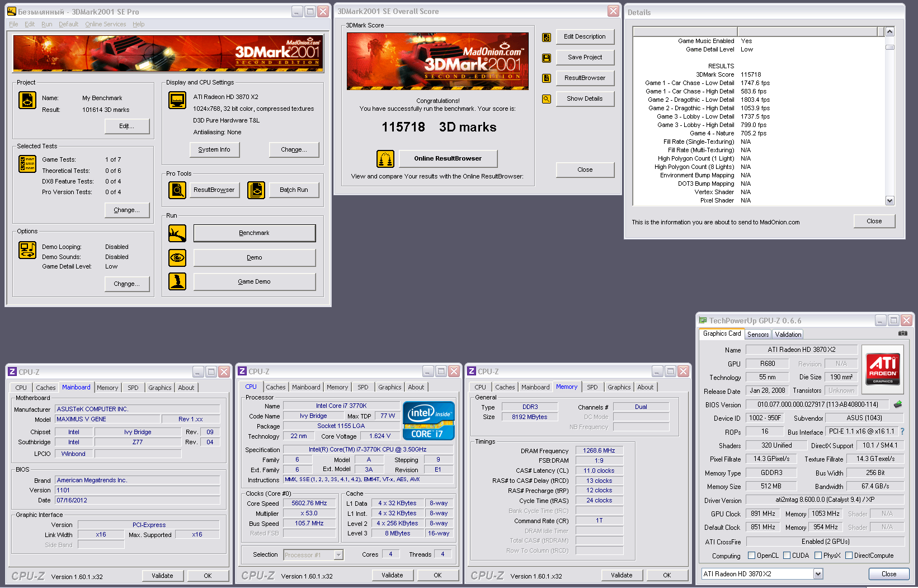Enable the OpenCL checkbox in GPU-Z
Viewport: 918px width, 588px height.
[x=752, y=556]
